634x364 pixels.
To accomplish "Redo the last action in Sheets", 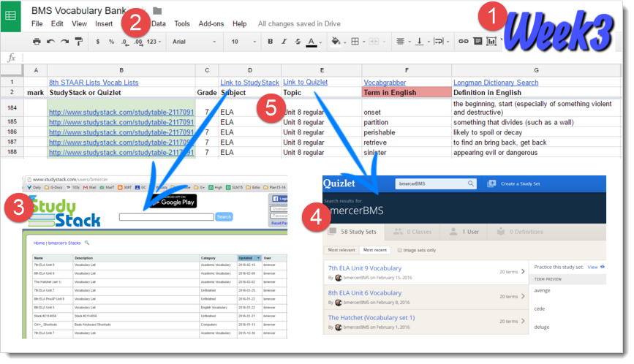I will pyautogui.click(x=64, y=41).
